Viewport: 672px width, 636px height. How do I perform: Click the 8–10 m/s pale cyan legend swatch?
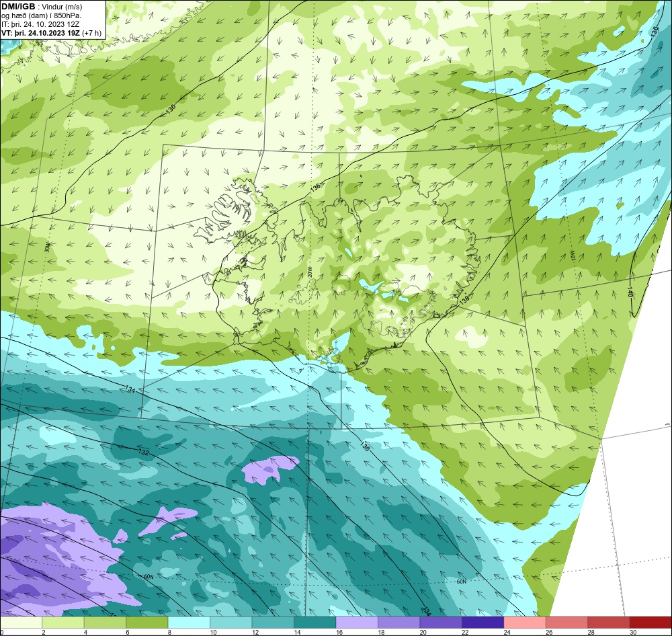(x=189, y=623)
